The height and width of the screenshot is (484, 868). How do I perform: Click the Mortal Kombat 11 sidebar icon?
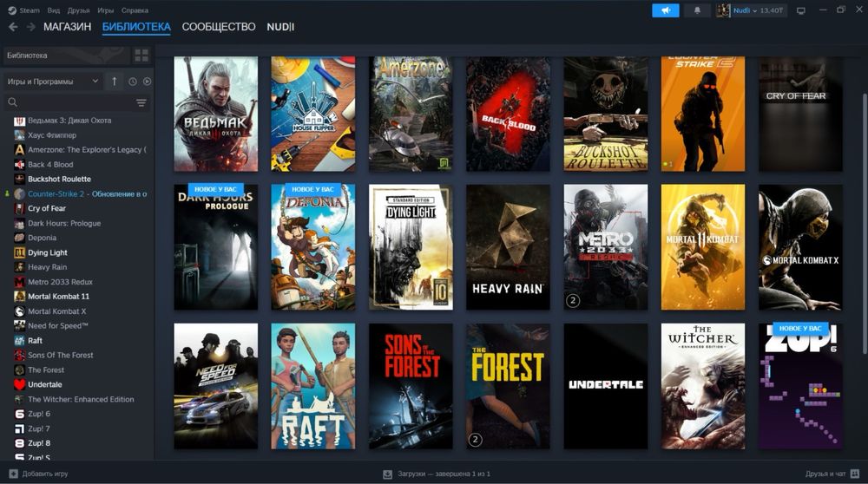[x=19, y=297]
